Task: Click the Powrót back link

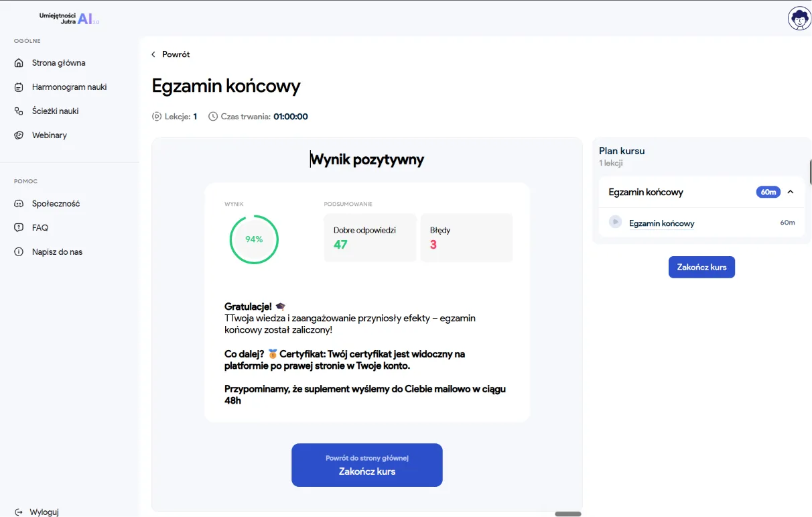Action: coord(176,54)
